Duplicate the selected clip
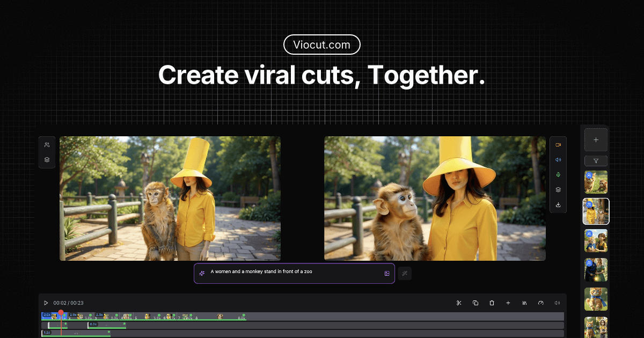 [475, 303]
